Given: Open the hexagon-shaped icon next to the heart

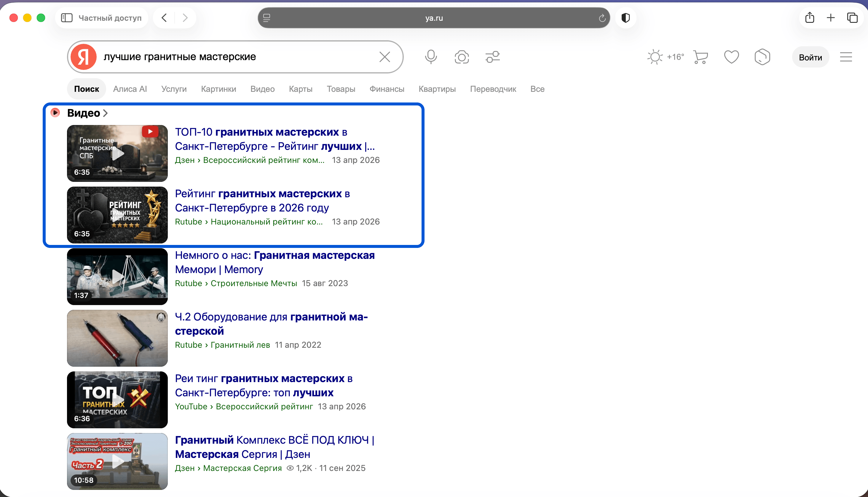Looking at the screenshot, I should 762,57.
